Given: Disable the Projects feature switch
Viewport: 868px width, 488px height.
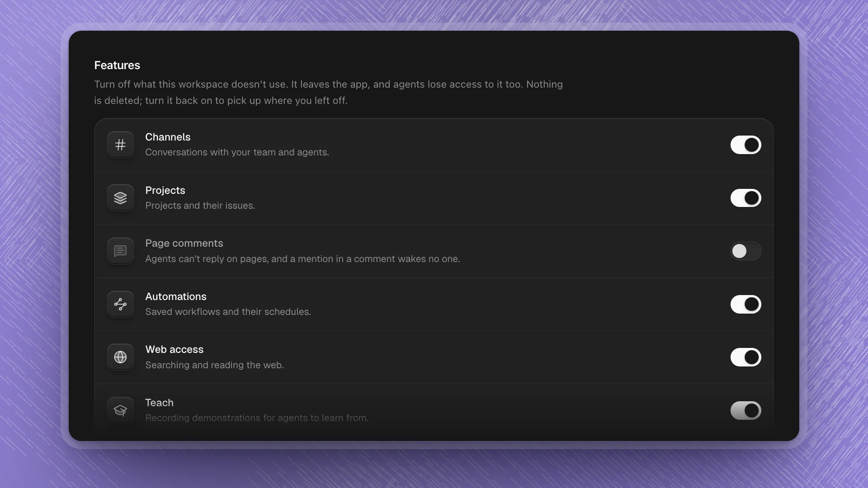Looking at the screenshot, I should coord(746,198).
